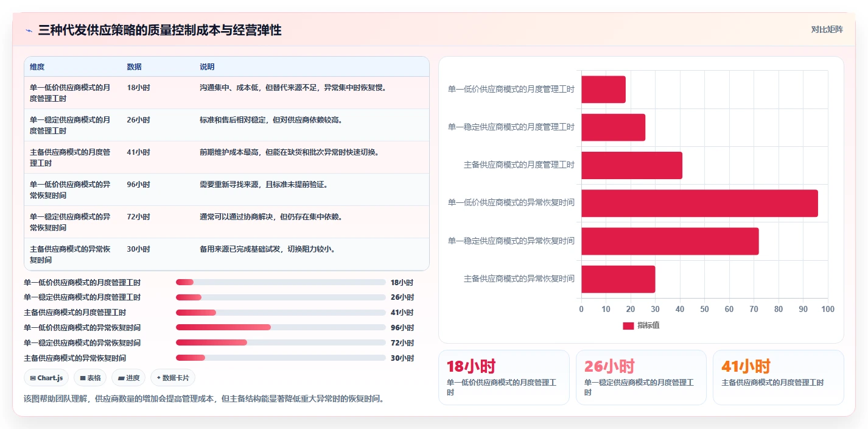
Task: Click the note 需要重新寻找来源，且标准未提前验证
Action: point(264,185)
